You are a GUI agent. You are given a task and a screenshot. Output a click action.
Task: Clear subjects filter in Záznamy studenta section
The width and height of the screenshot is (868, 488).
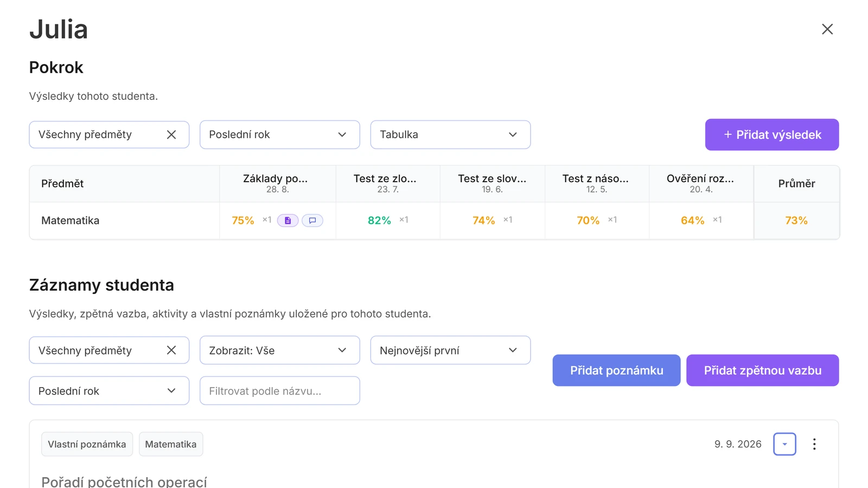(x=171, y=350)
